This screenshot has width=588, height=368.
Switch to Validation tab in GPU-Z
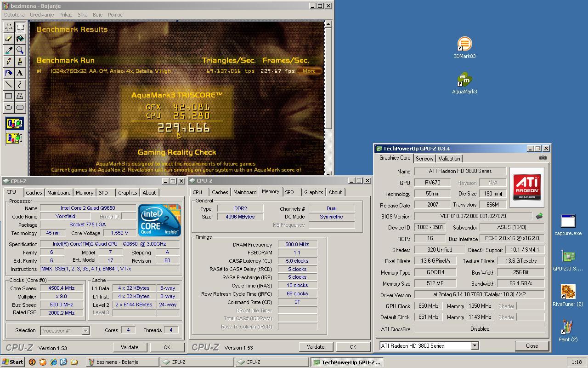(449, 158)
